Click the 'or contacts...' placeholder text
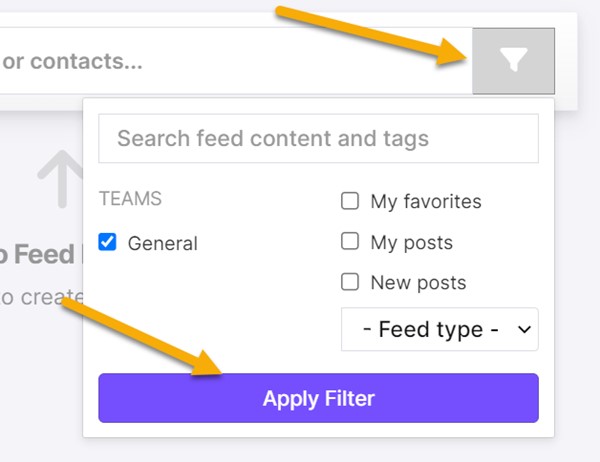Image resolution: width=600 pixels, height=462 pixels. tap(72, 61)
